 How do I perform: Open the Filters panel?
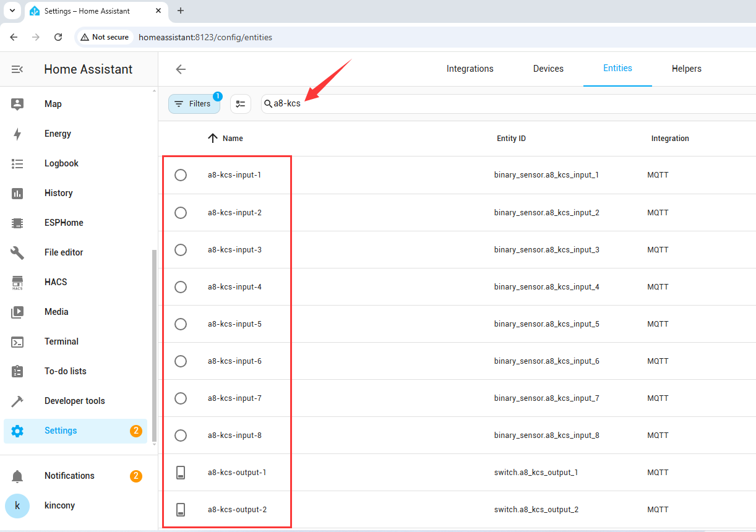[x=194, y=104]
